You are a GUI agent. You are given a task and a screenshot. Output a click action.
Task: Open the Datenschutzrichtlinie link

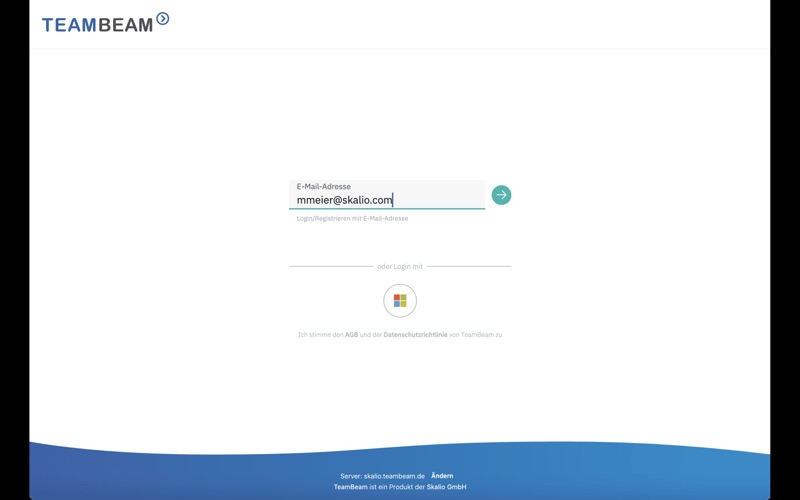point(415,335)
